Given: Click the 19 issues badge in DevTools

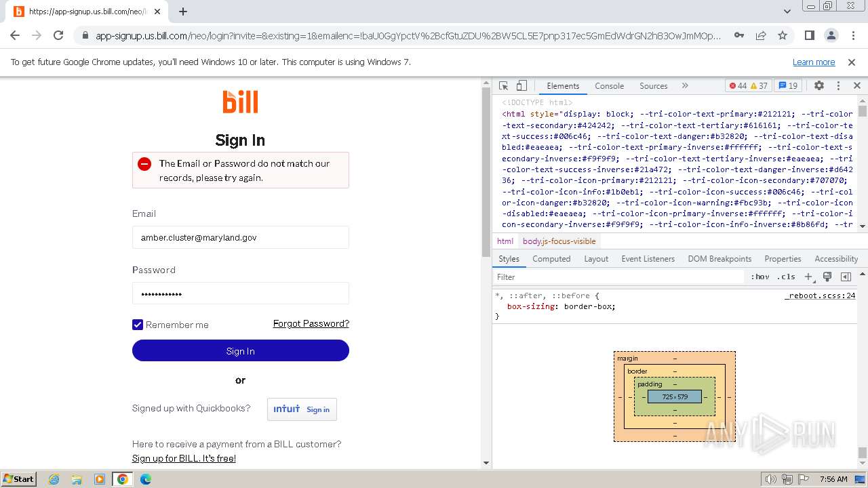Looking at the screenshot, I should [x=788, y=86].
